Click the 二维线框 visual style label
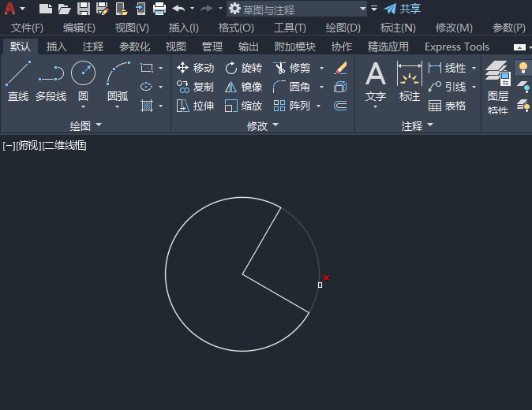Image resolution: width=532 pixels, height=410 pixels. pos(65,146)
